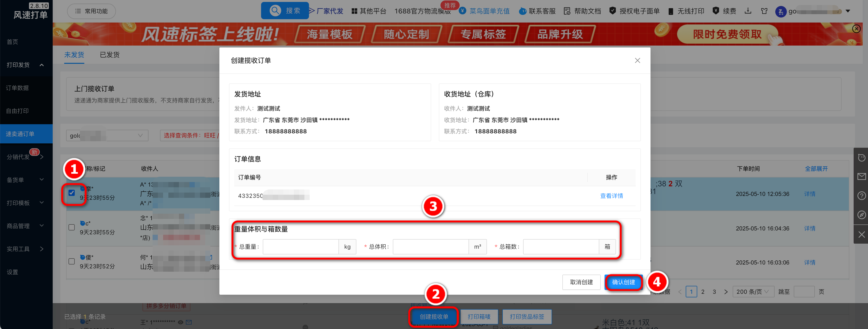Close the 创建揽收订单 dialog

click(x=637, y=60)
